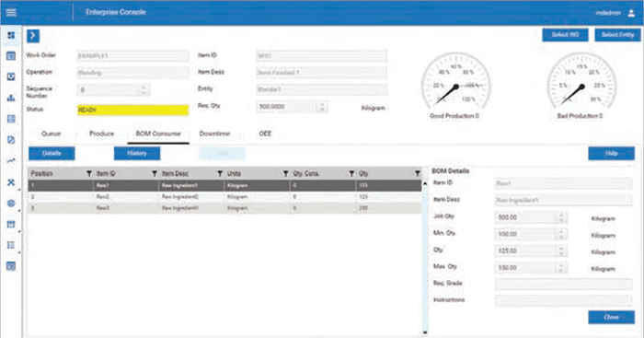Screen dimensions: 644x338
Task: Select the Raw3 row in the table
Action: coord(224,208)
